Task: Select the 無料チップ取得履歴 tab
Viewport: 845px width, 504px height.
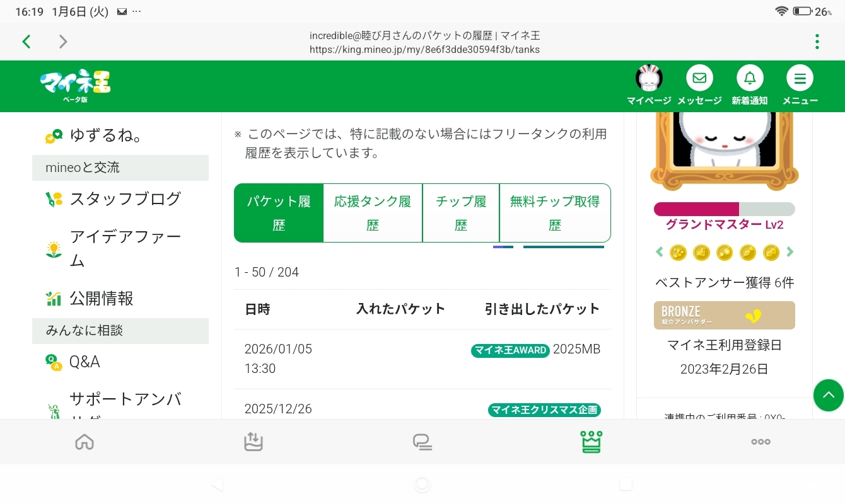Action: click(x=555, y=213)
